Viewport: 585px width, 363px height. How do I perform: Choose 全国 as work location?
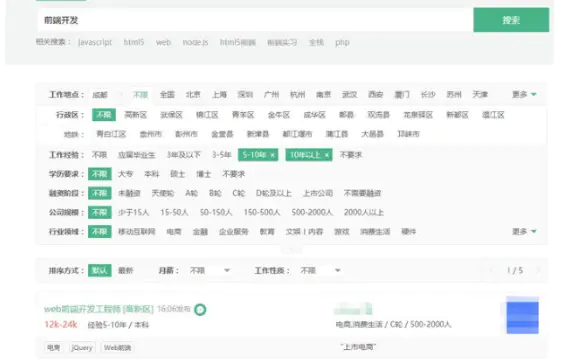(x=167, y=94)
